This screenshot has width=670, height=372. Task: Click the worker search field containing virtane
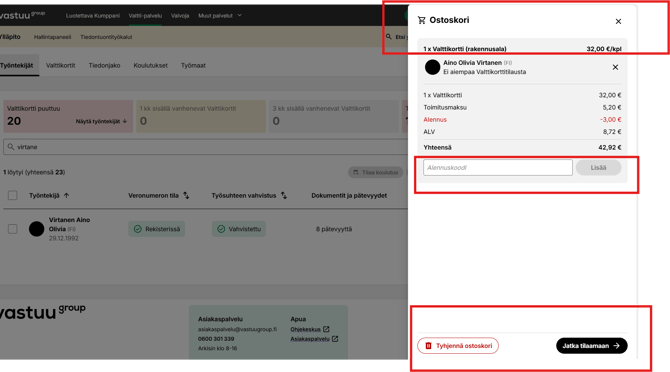206,147
